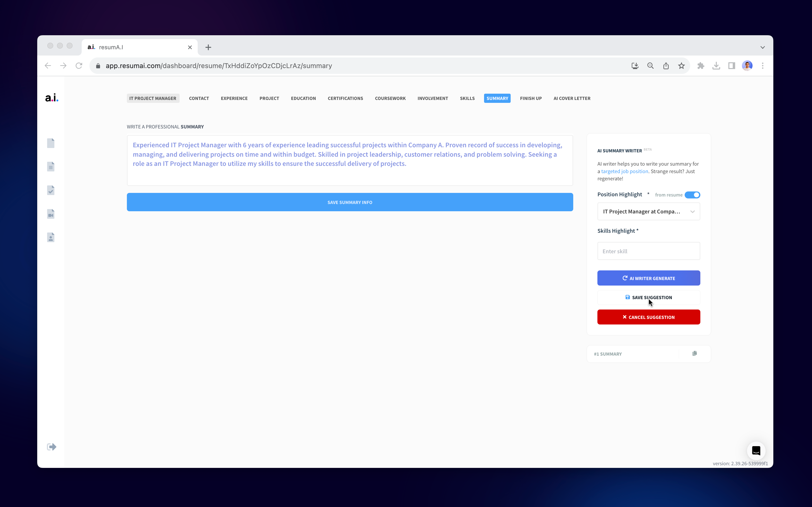Bookmark page with star icon
This screenshot has height=507, width=812.
coord(681,66)
